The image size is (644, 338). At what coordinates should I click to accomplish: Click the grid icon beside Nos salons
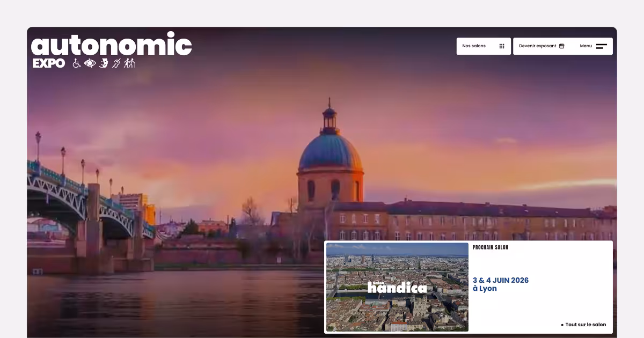[502, 46]
